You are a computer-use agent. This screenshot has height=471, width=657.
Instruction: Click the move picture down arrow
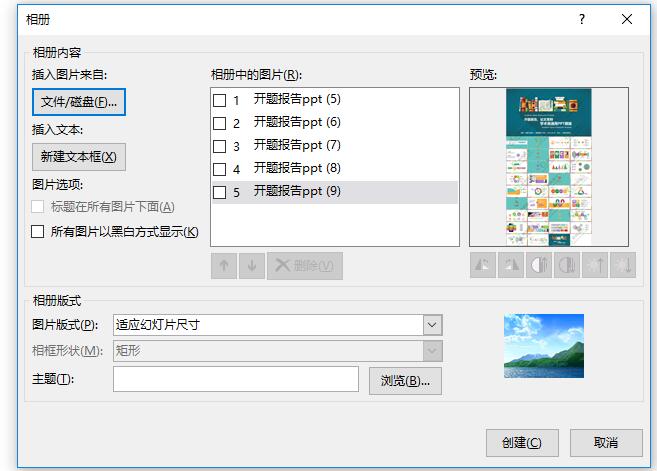(x=252, y=266)
